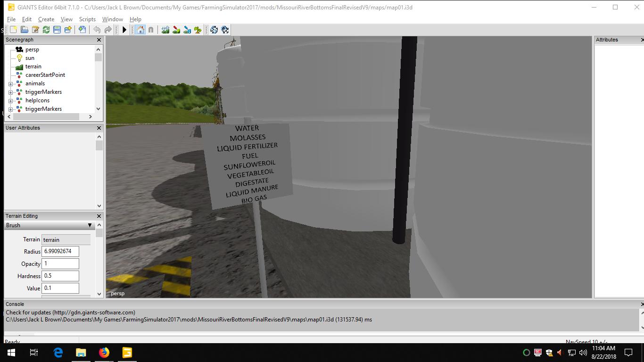Screen dimensions: 644x362
Task: Select the terrain foliage paint icon
Action: coord(198,30)
